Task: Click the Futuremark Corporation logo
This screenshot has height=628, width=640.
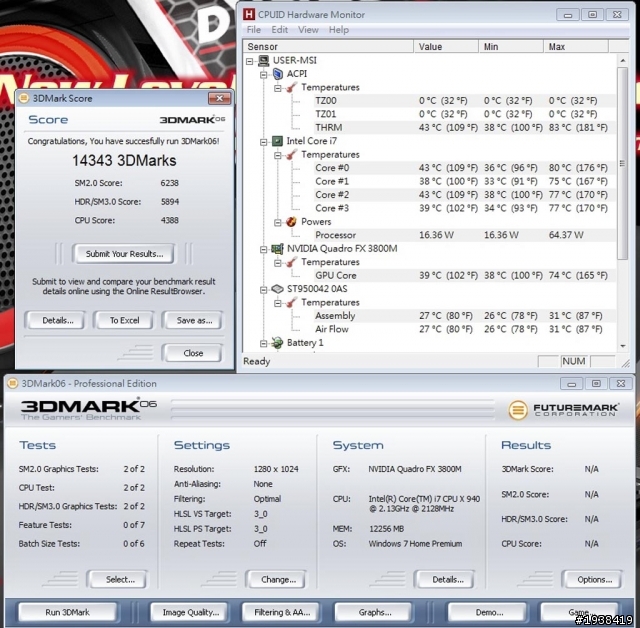Action: coord(563,410)
